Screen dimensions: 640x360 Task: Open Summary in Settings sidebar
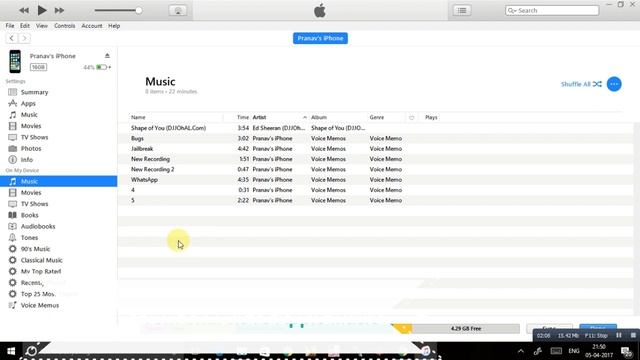click(34, 92)
